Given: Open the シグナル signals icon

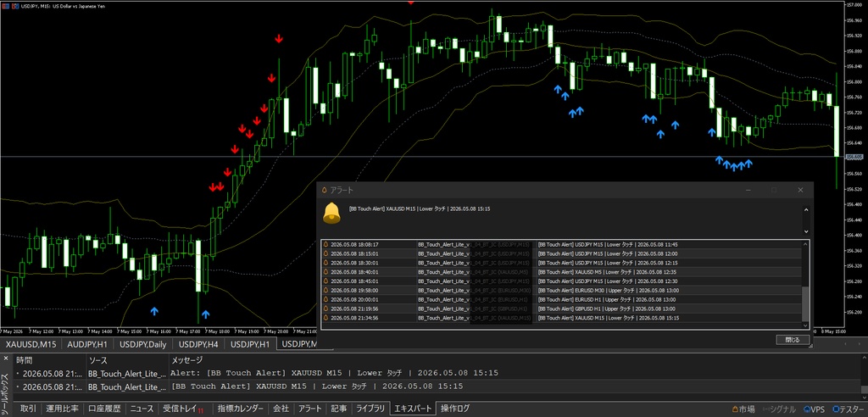Looking at the screenshot, I should [x=778, y=409].
